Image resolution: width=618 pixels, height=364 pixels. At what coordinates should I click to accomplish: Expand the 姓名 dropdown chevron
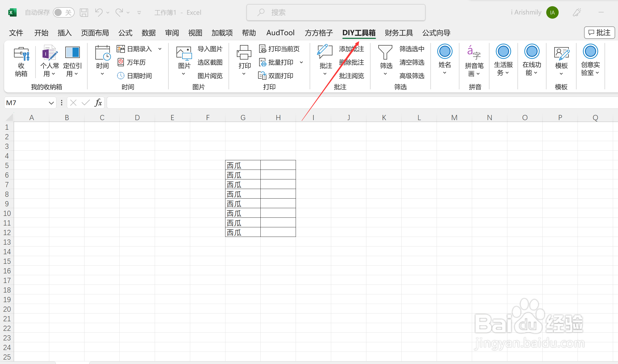pyautogui.click(x=445, y=73)
